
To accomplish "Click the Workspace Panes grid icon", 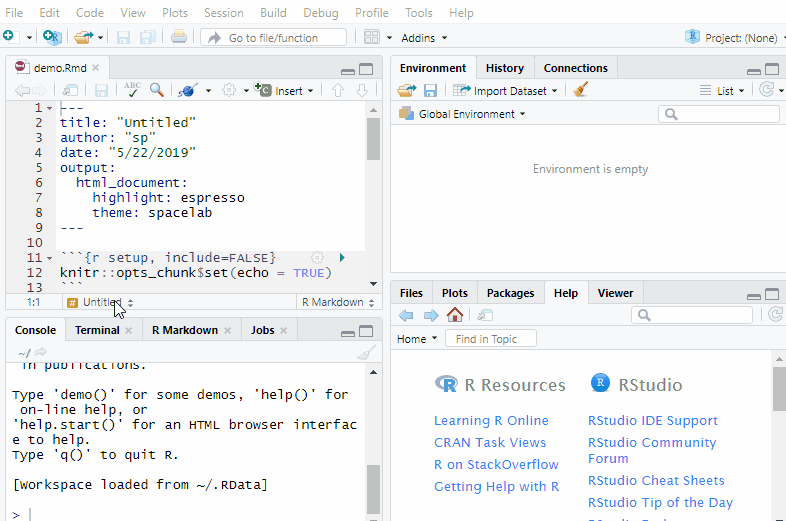I will point(371,37).
